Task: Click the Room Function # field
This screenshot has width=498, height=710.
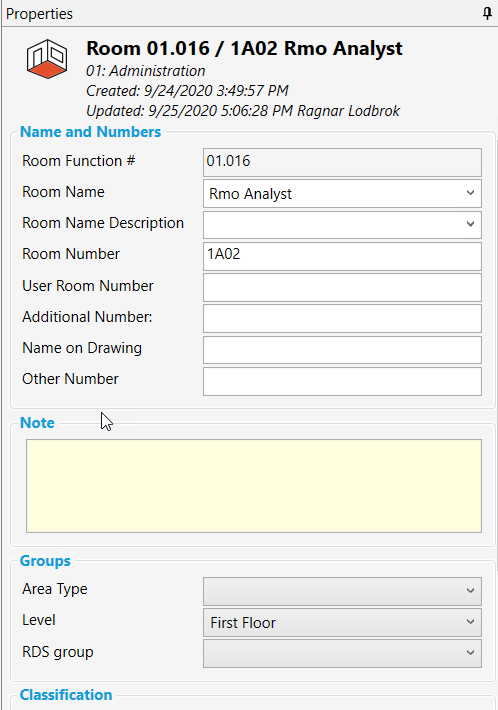Action: (x=342, y=163)
